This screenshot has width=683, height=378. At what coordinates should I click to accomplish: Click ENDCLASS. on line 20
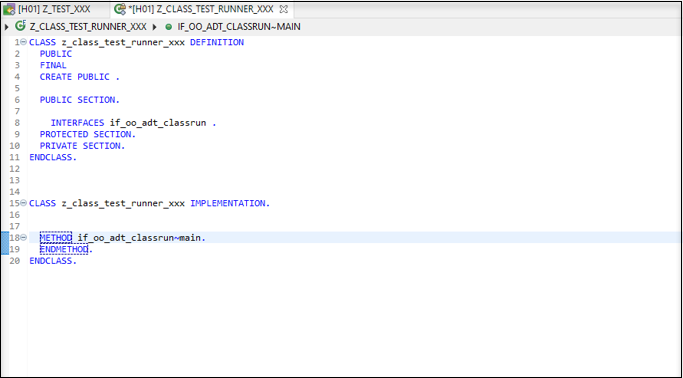pyautogui.click(x=53, y=261)
